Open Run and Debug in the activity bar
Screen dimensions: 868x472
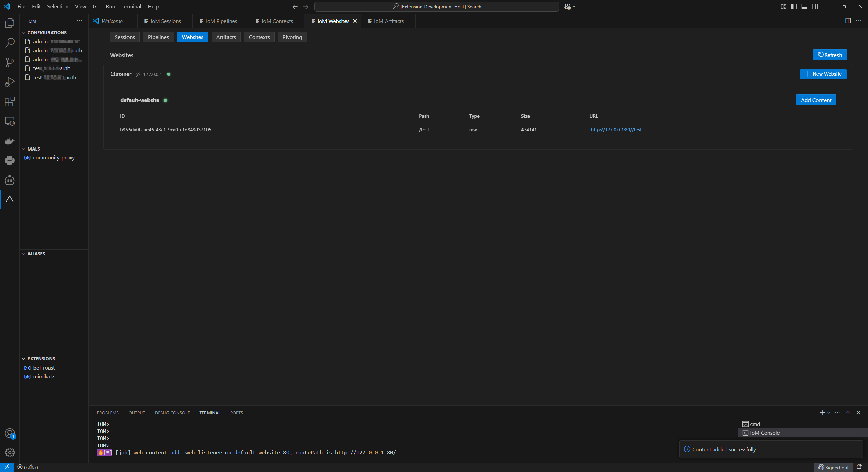click(9, 81)
